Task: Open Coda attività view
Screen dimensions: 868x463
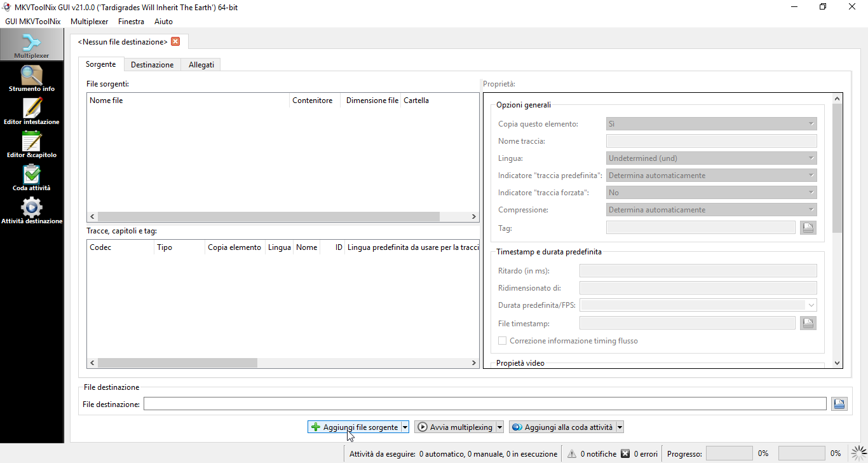Action: pyautogui.click(x=32, y=177)
